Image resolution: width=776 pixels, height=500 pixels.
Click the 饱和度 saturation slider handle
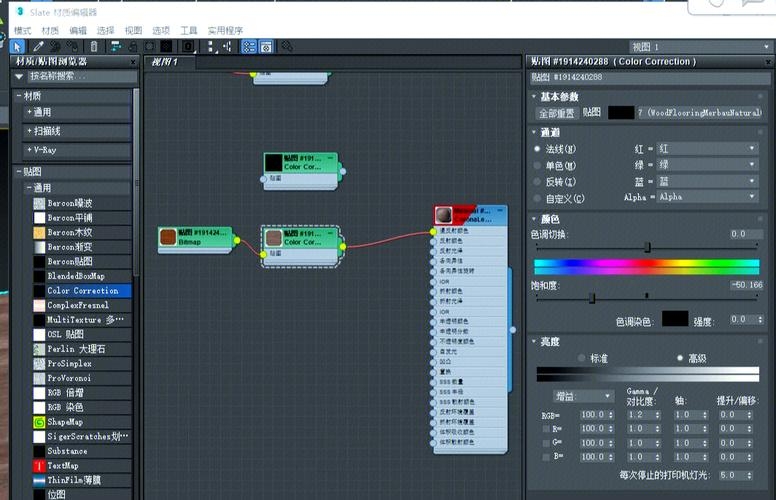point(592,298)
